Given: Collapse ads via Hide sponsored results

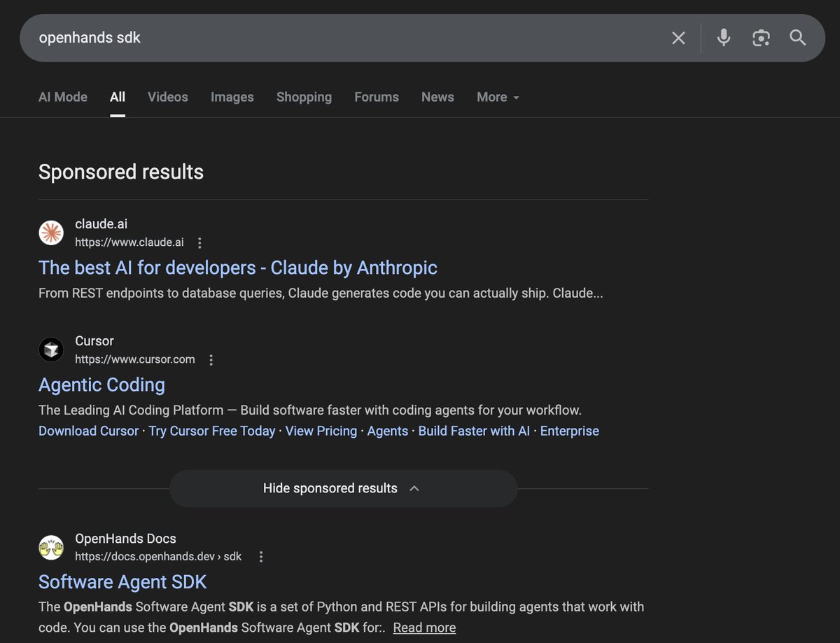Looking at the screenshot, I should tap(343, 488).
